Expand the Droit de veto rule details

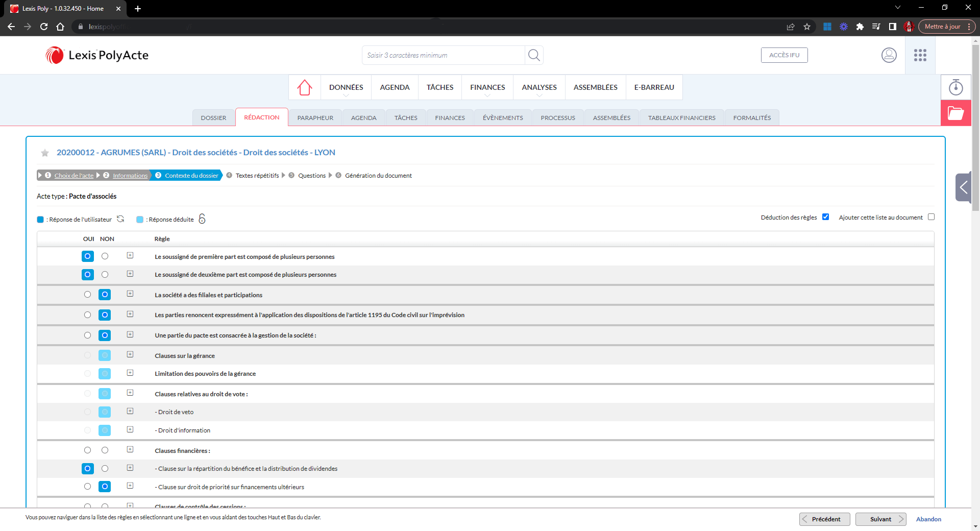click(130, 412)
